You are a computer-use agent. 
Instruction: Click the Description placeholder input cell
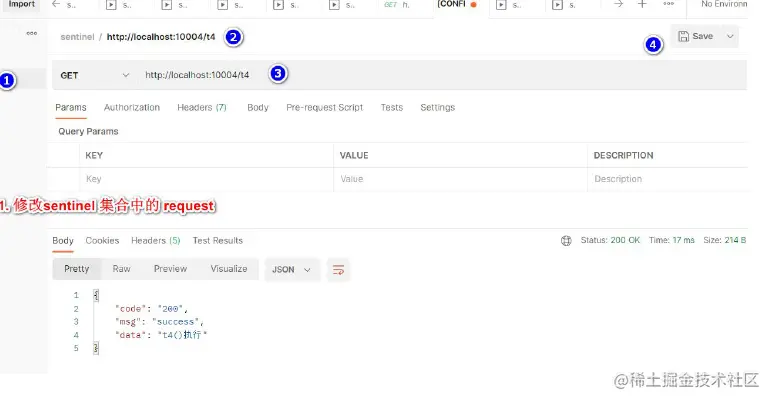(668, 179)
